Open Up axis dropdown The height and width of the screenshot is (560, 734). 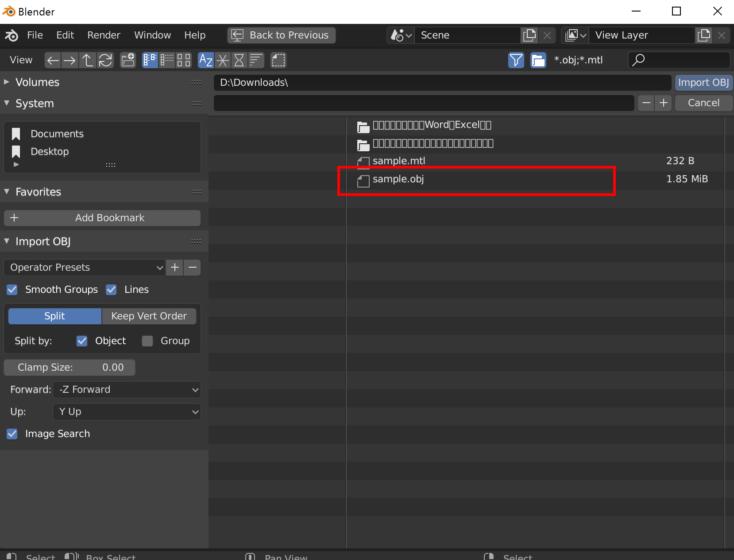pyautogui.click(x=127, y=412)
